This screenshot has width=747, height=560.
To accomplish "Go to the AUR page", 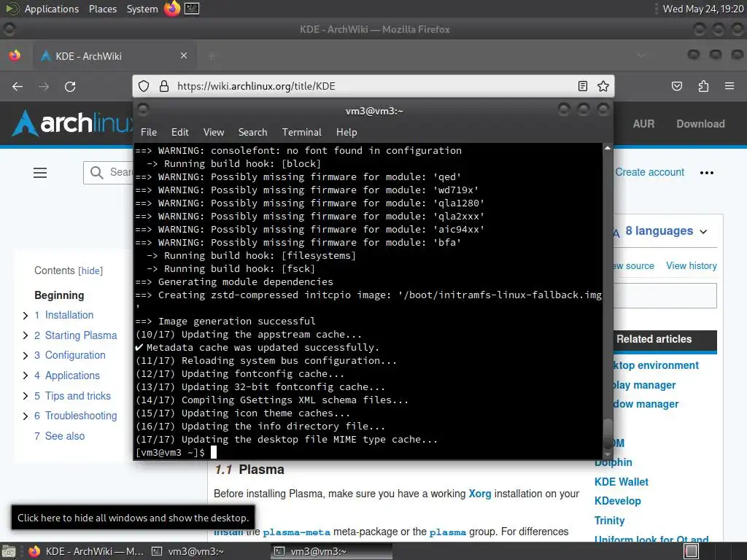I will (643, 124).
